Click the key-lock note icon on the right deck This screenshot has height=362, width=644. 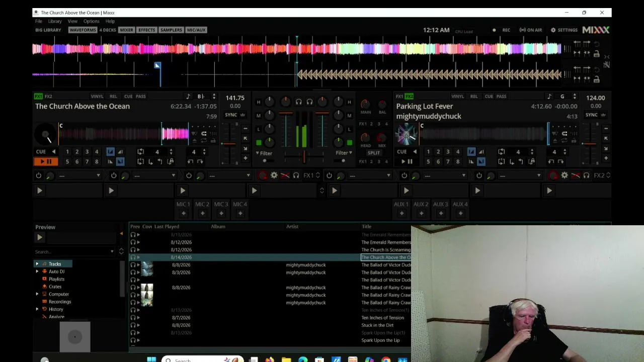tap(549, 97)
